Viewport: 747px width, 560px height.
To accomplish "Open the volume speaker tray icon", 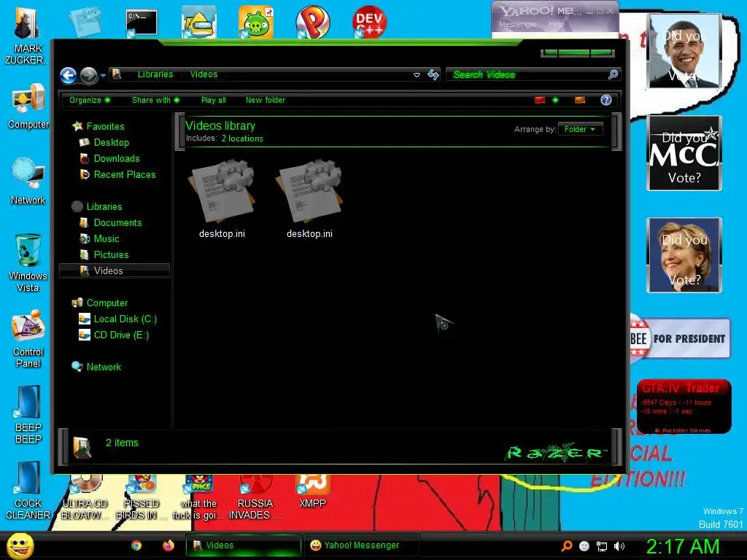I will pos(619,546).
